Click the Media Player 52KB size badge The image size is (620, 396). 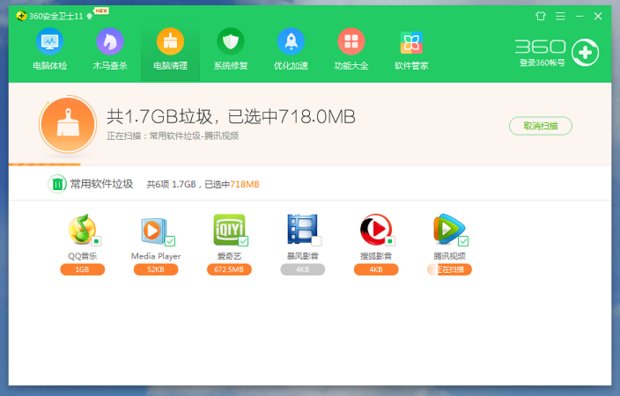156,270
